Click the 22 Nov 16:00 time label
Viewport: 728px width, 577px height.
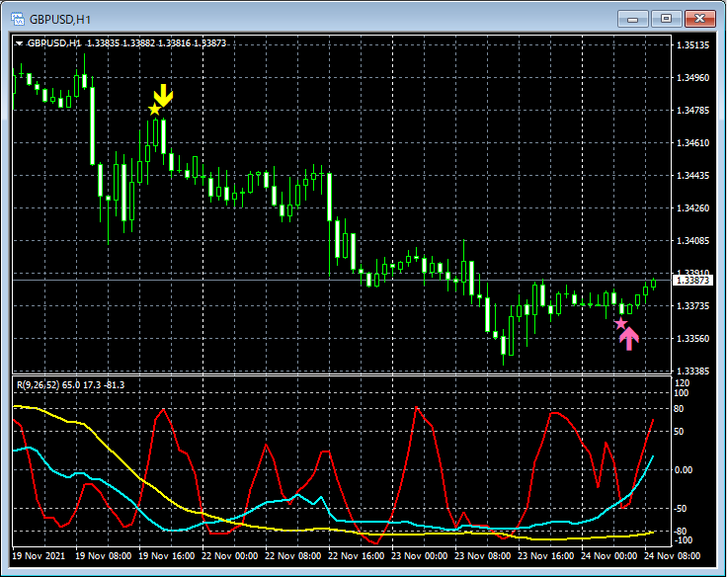point(357,556)
